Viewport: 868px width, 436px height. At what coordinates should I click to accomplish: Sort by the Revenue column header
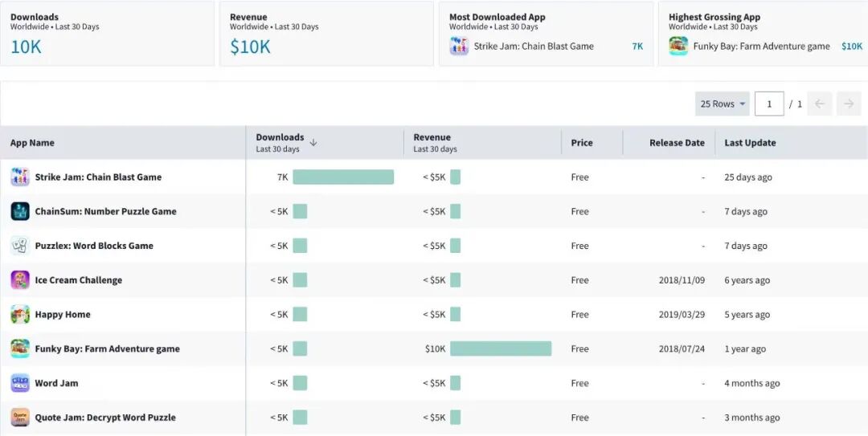[432, 137]
